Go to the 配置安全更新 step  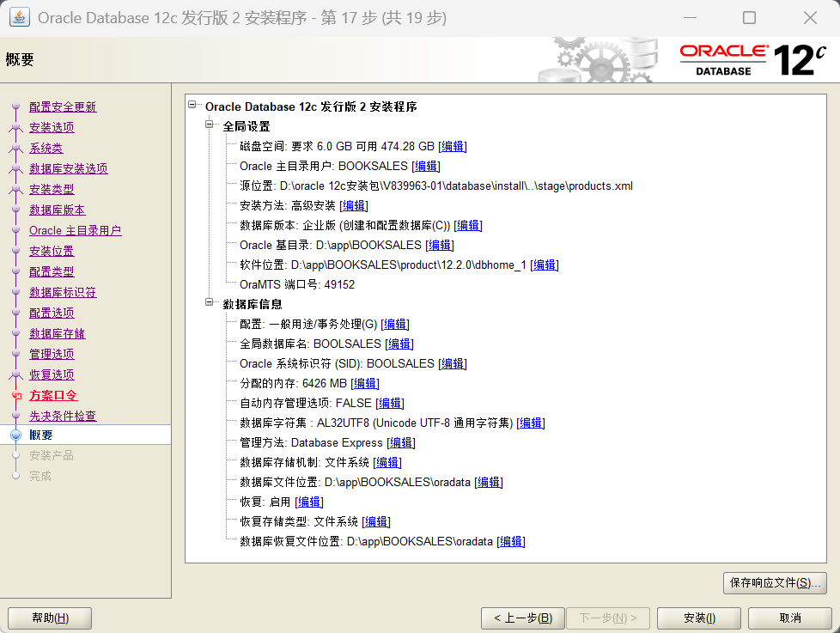coord(63,107)
